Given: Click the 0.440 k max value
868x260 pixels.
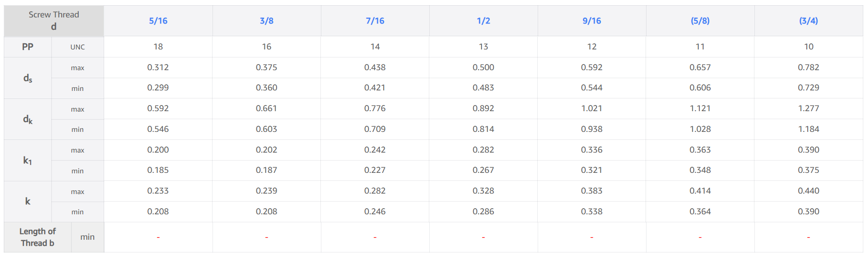Looking at the screenshot, I should tap(809, 191).
